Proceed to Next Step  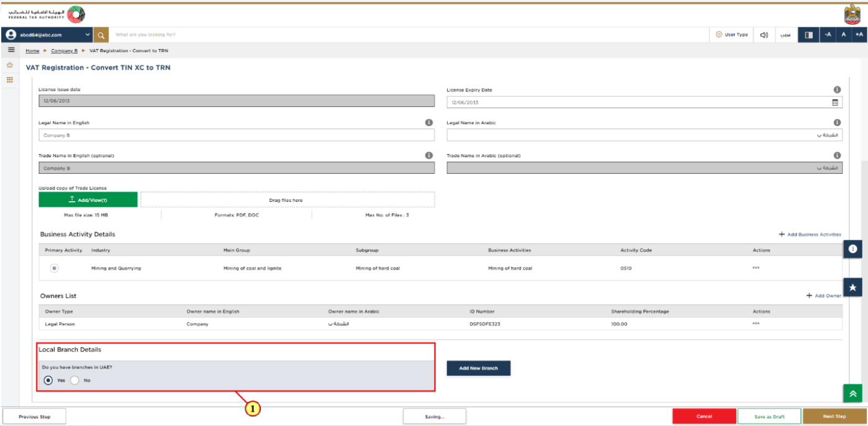point(834,417)
